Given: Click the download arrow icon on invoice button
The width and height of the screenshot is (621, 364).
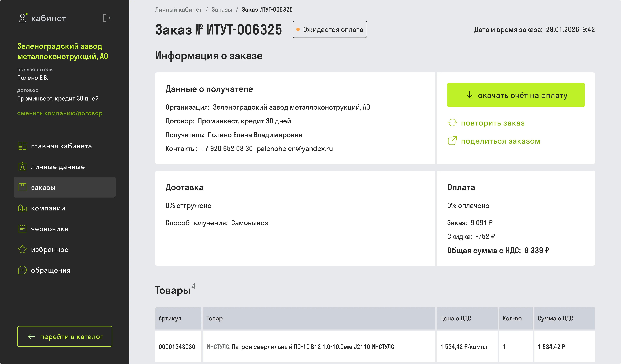Looking at the screenshot, I should pos(469,95).
